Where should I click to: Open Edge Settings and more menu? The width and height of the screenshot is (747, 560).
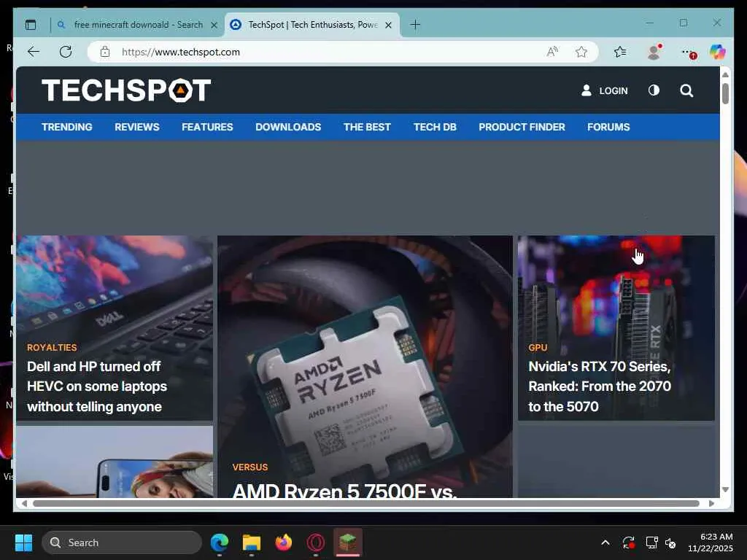[x=688, y=52]
